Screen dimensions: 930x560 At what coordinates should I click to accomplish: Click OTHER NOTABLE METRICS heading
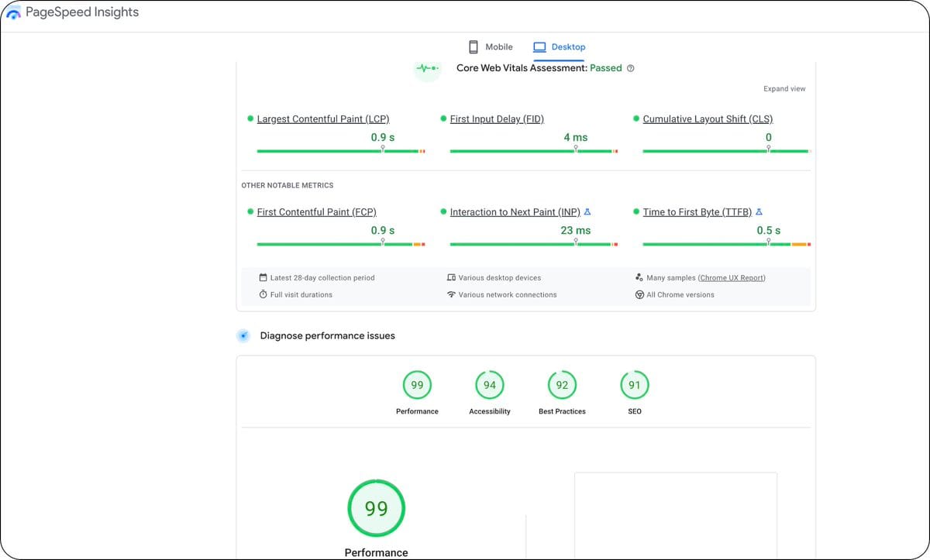288,186
